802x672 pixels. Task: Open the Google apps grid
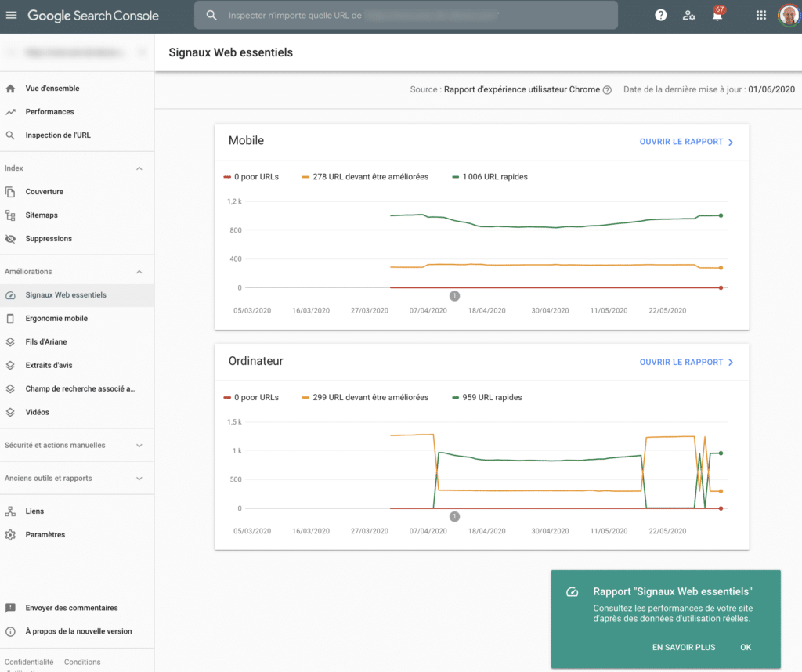(760, 15)
